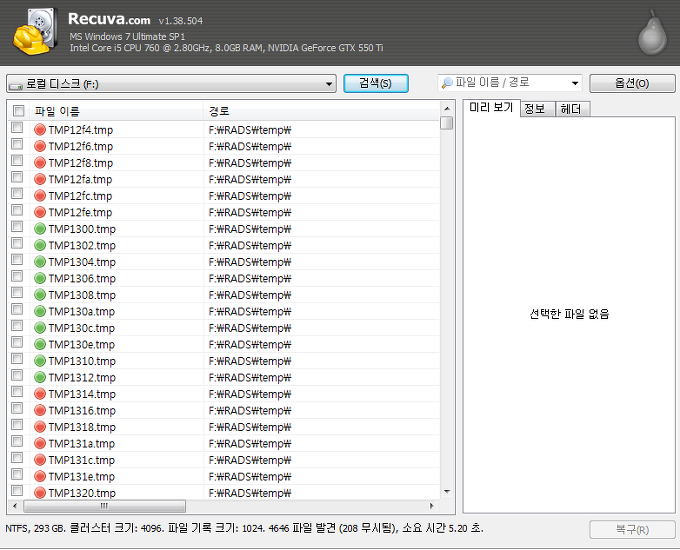
Task: Click the red status dot of TMP1316.tmp
Action: pyautogui.click(x=40, y=410)
